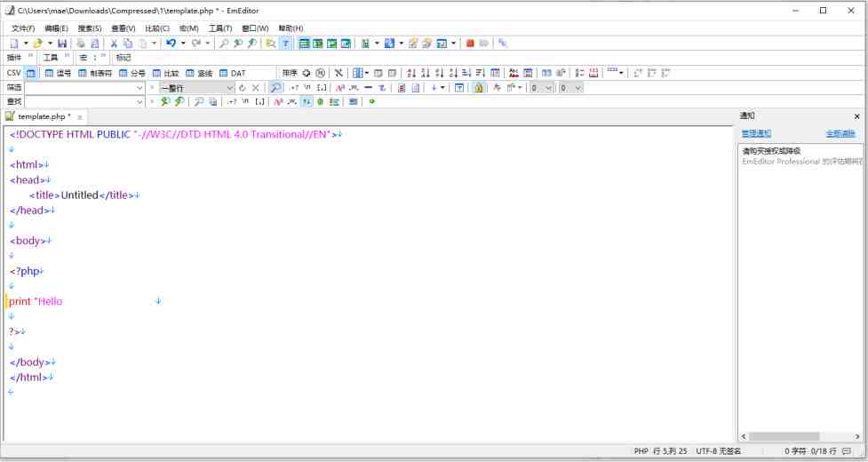Click the Clear all notifications link
The width and height of the screenshot is (868, 462).
(x=840, y=133)
